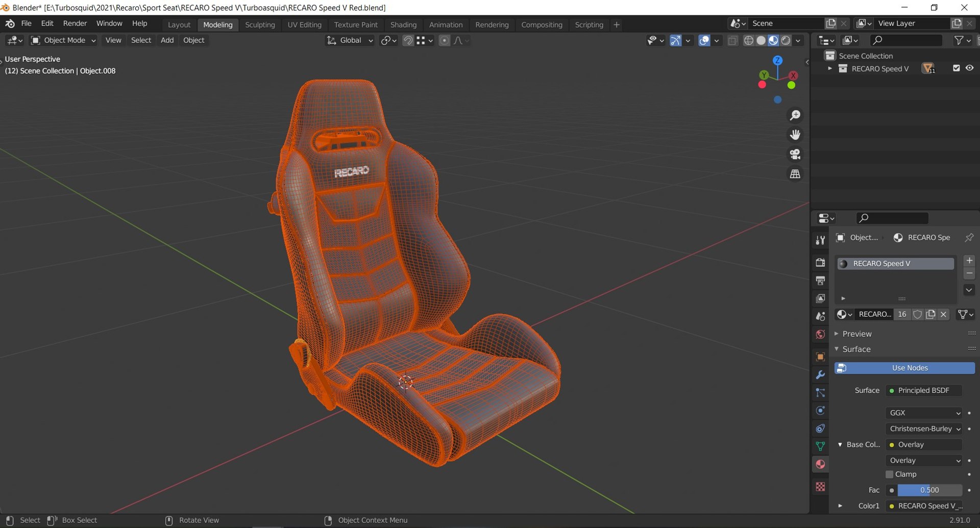Viewport: 980px width, 528px height.
Task: Open the View Layer properties tab
Action: (820, 298)
